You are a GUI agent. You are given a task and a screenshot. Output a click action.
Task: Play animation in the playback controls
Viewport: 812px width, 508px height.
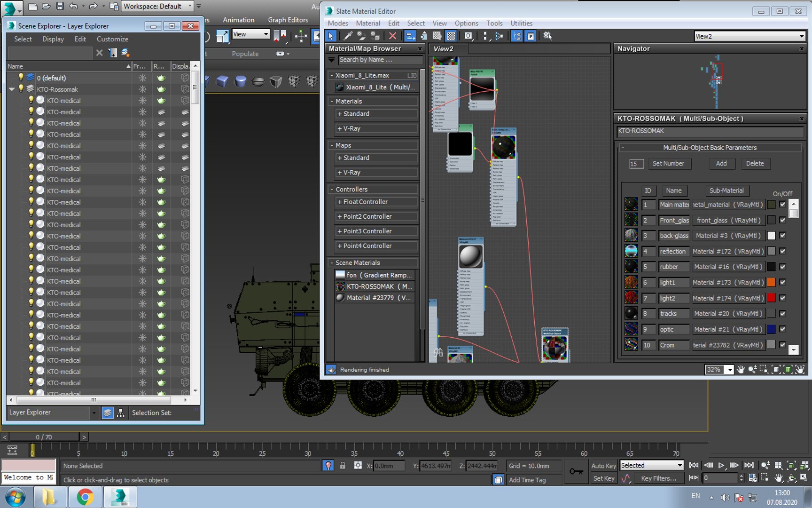[721, 465]
